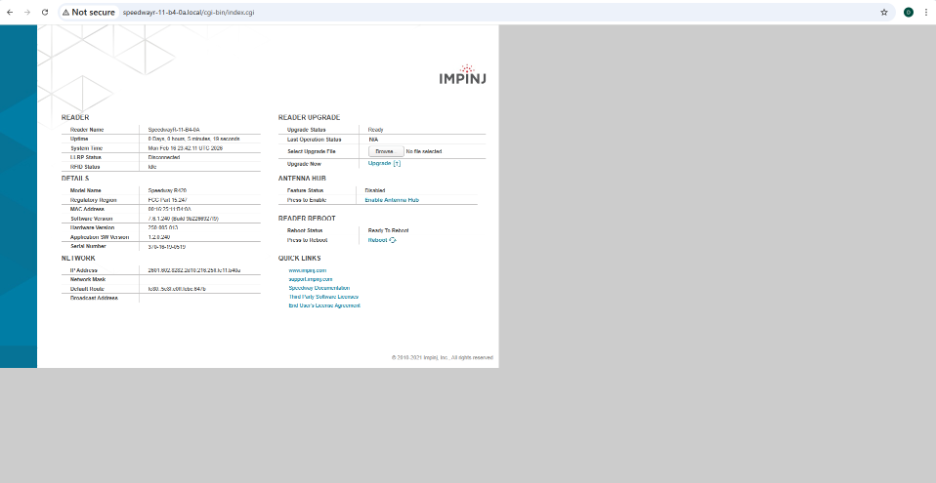Click the Serial Number value
This screenshot has width=936, height=483.
(x=167, y=247)
